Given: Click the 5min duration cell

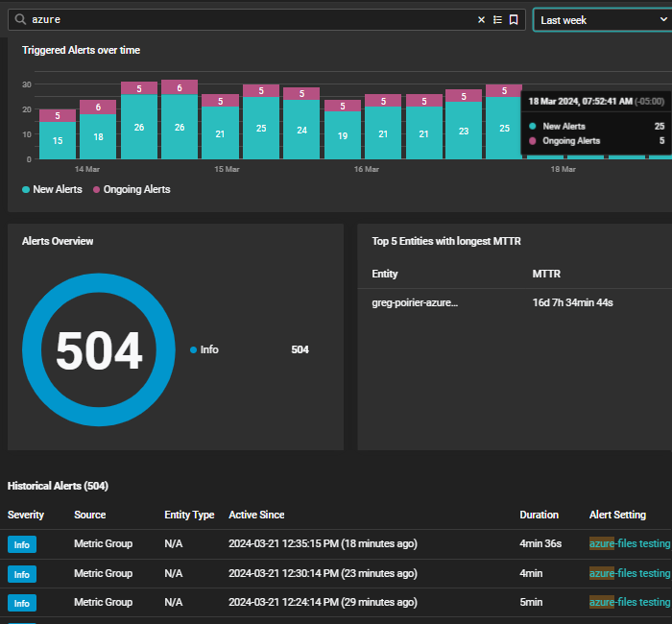Looking at the screenshot, I should (531, 602).
